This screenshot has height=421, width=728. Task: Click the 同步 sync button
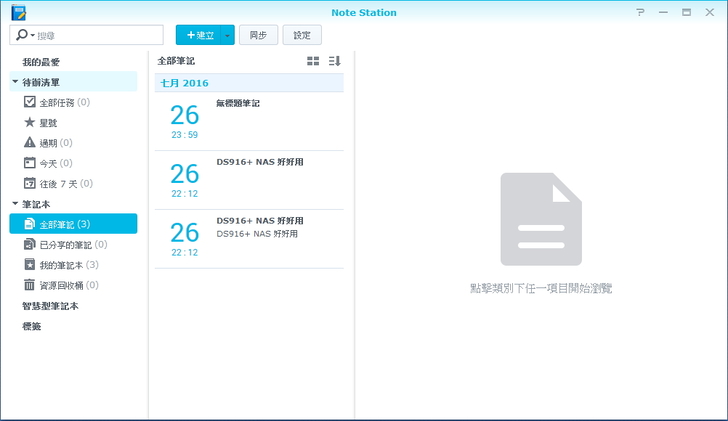258,35
